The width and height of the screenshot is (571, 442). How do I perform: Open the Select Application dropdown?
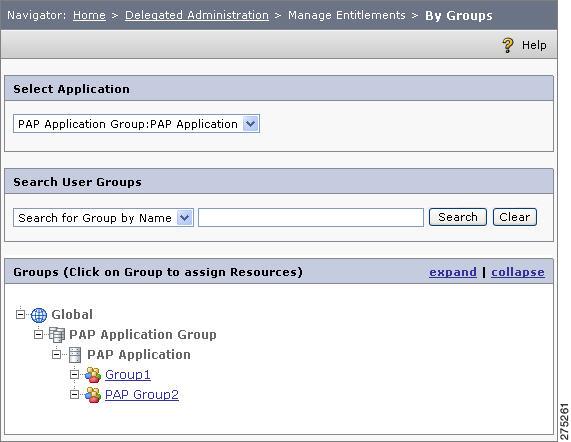(137, 124)
